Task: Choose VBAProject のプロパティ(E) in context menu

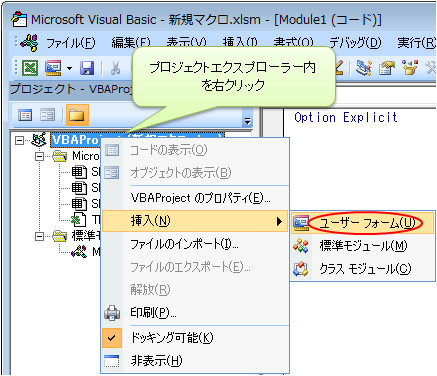Action: (195, 198)
